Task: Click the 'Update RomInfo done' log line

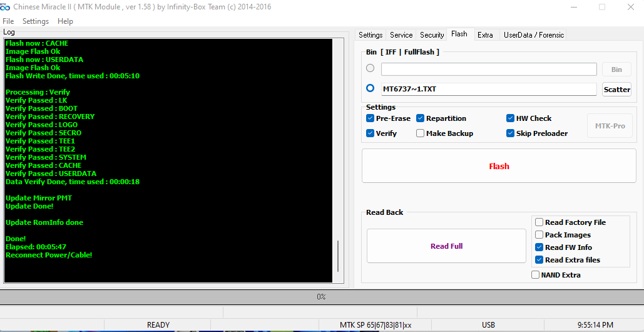Action: click(x=44, y=222)
